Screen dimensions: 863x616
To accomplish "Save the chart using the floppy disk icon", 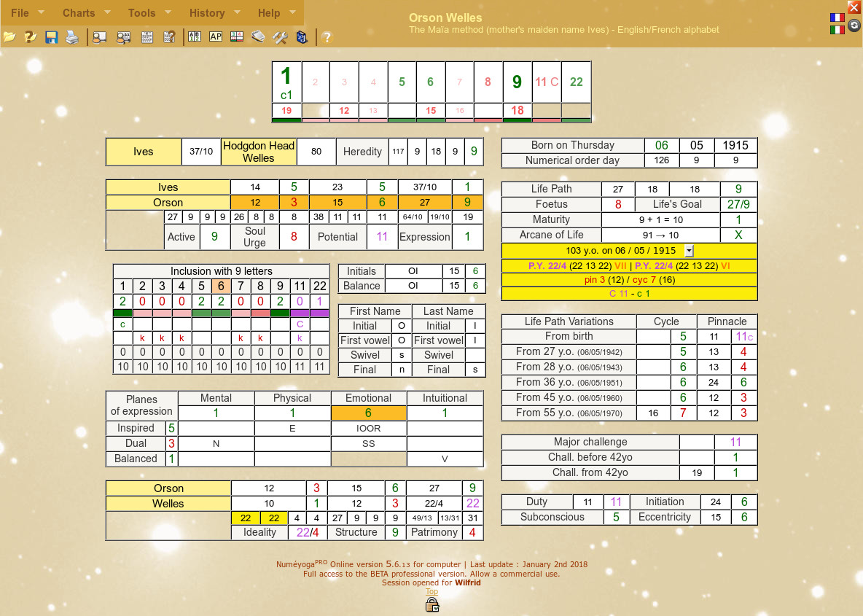I will (x=51, y=36).
